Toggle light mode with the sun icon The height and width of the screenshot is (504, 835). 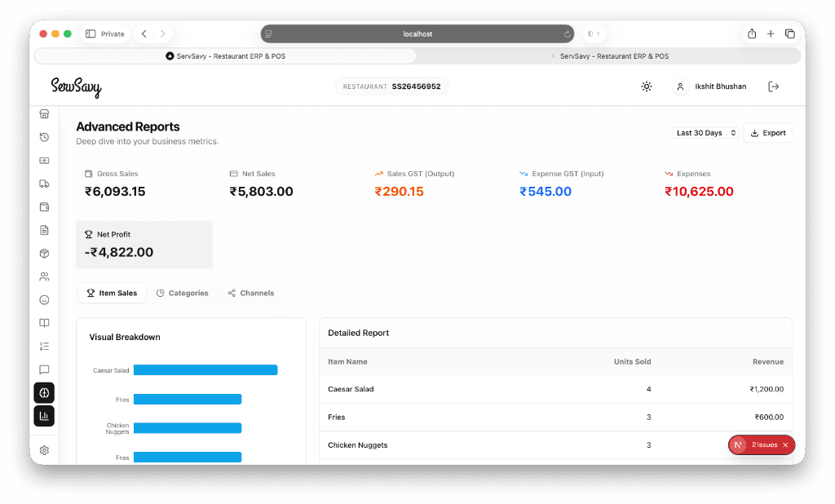point(646,86)
